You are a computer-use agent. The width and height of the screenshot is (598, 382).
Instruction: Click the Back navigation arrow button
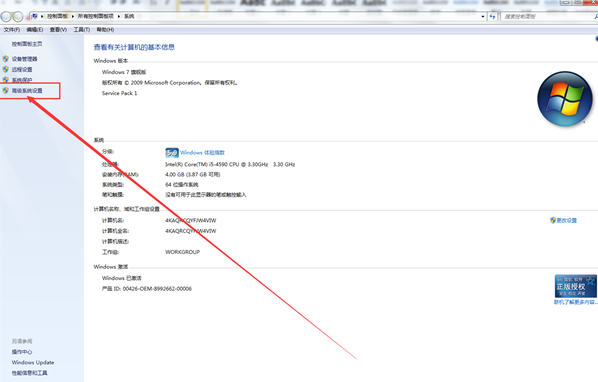[6, 16]
